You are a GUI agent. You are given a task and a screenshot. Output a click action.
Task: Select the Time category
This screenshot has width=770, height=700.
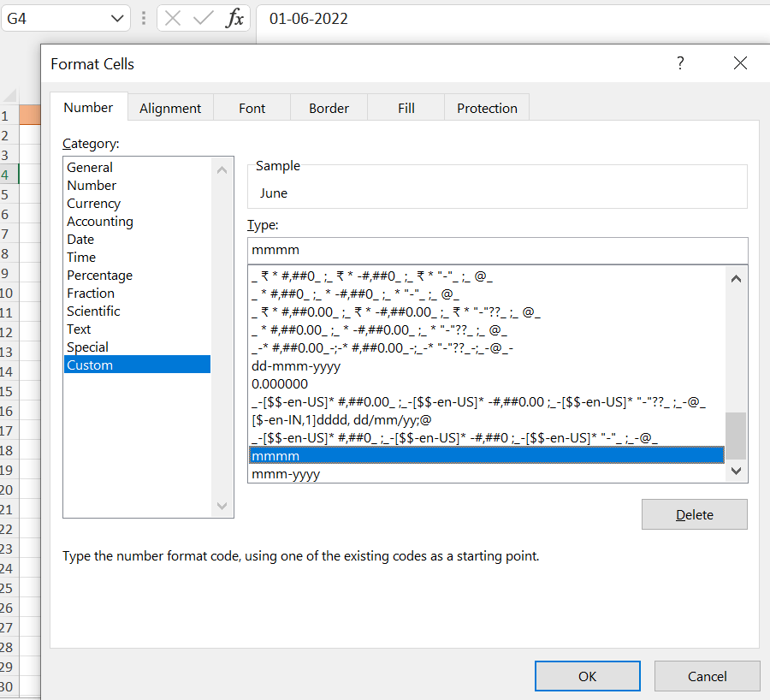[138, 258]
